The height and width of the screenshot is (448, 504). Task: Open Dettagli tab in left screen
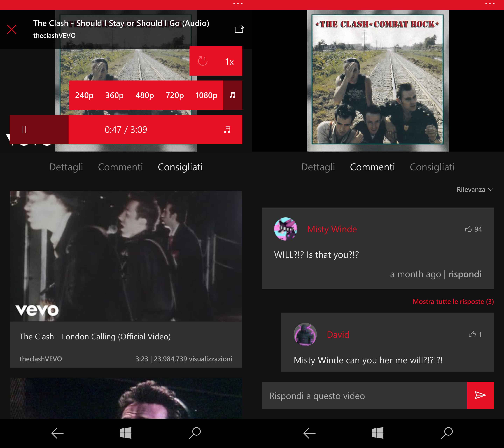66,167
